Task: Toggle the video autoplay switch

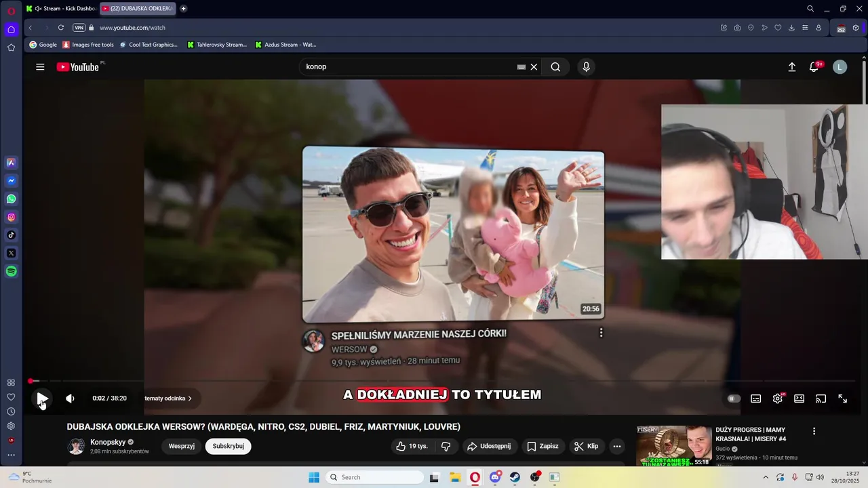Action: point(733,399)
